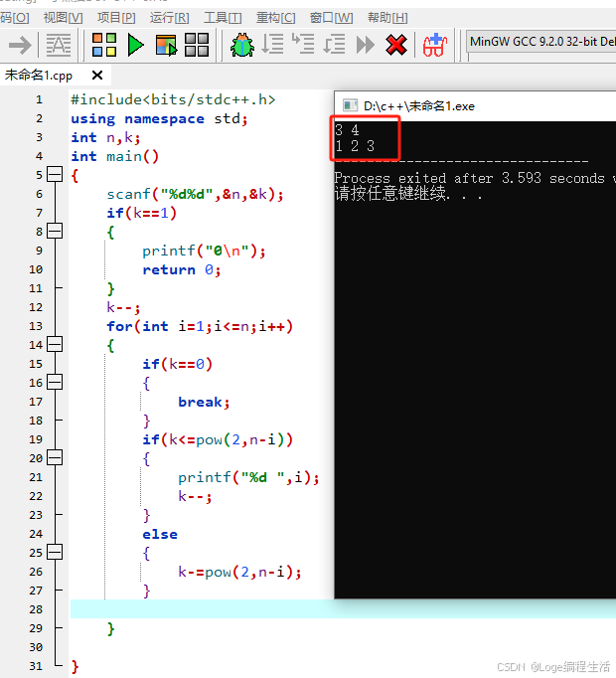Open the MinGW GCC 9.2.0 compiler dropdown

pyautogui.click(x=542, y=42)
